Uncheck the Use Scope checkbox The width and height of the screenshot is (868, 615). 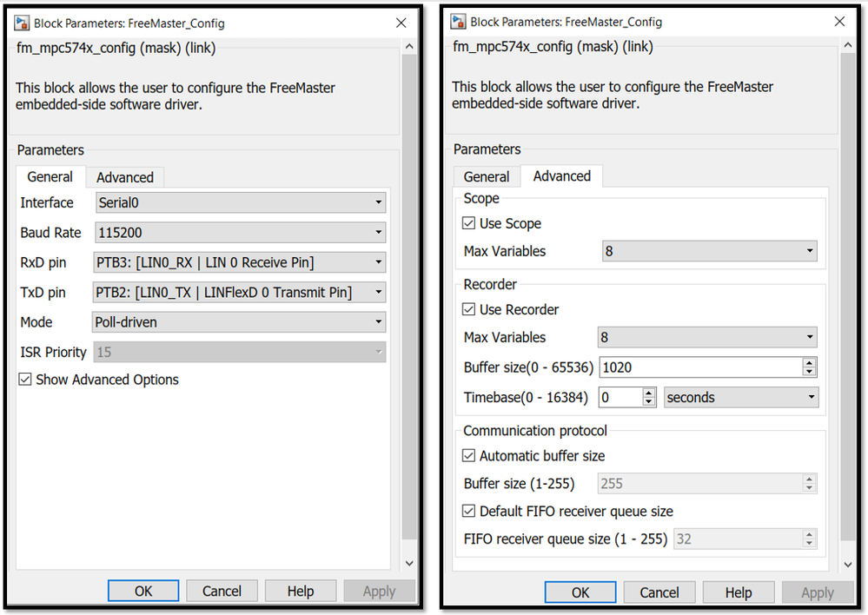pyautogui.click(x=468, y=223)
